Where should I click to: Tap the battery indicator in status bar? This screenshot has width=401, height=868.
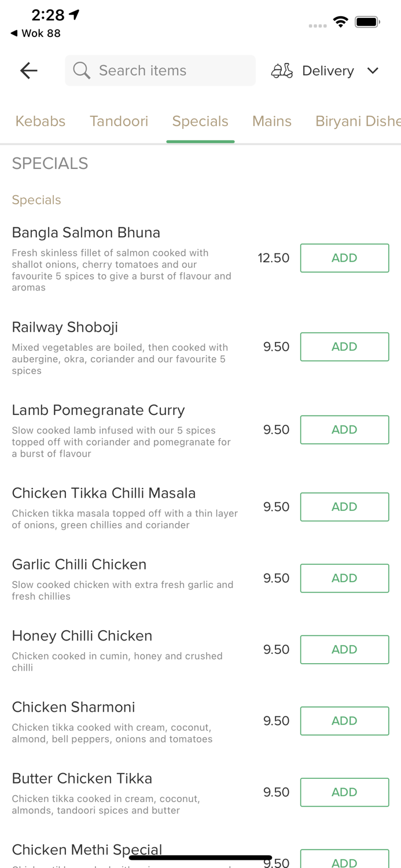[x=367, y=21]
